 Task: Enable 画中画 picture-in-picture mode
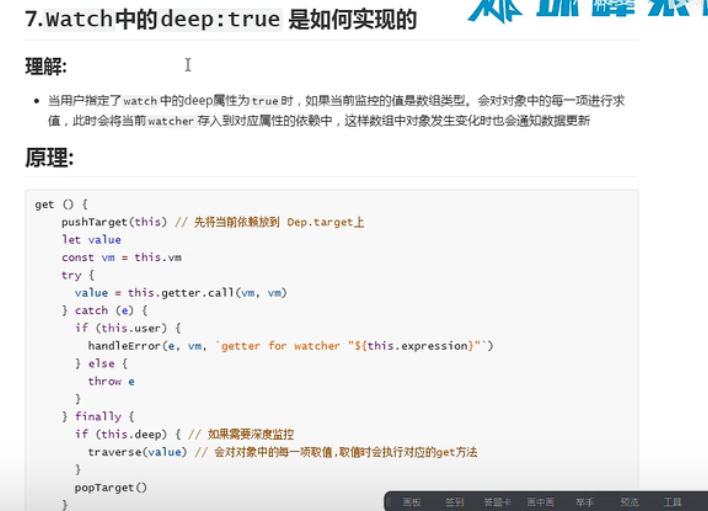(540, 502)
